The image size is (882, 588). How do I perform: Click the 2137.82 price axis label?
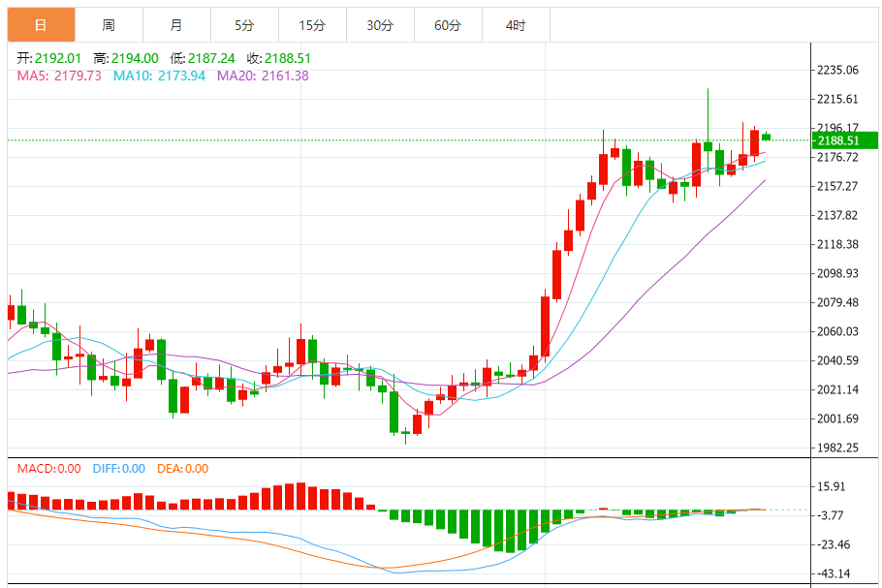(x=837, y=215)
